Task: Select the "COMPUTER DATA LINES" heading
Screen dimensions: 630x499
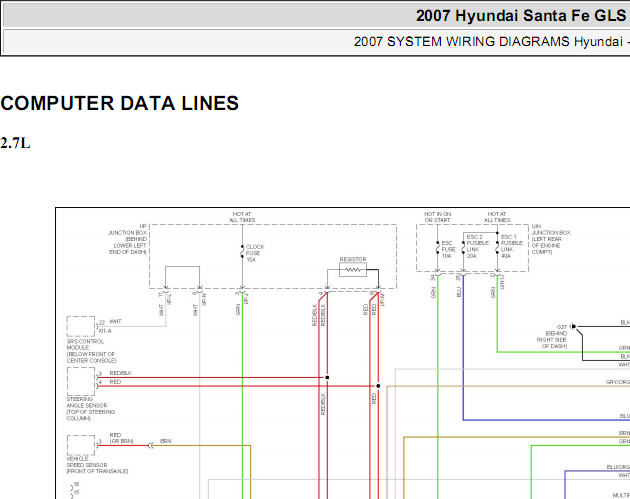Action: coord(120,103)
